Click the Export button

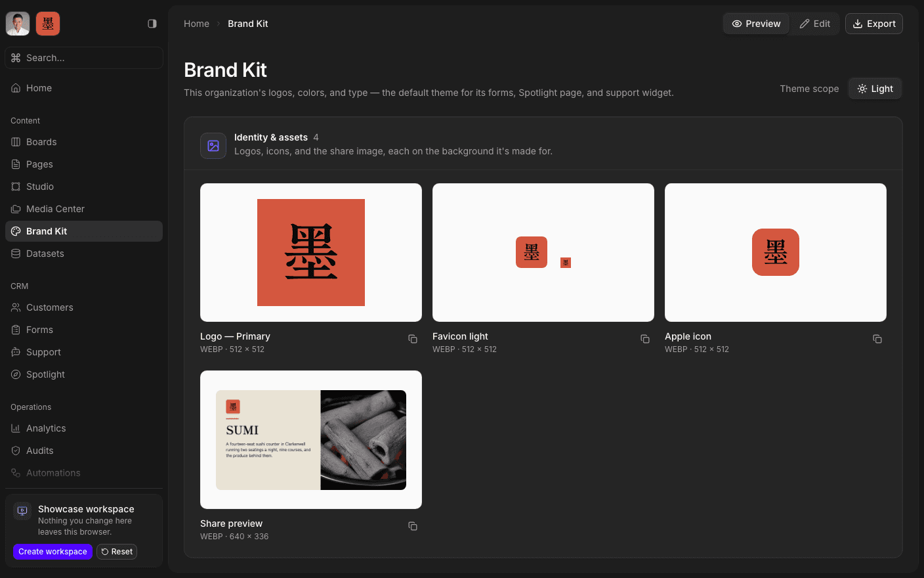click(874, 24)
